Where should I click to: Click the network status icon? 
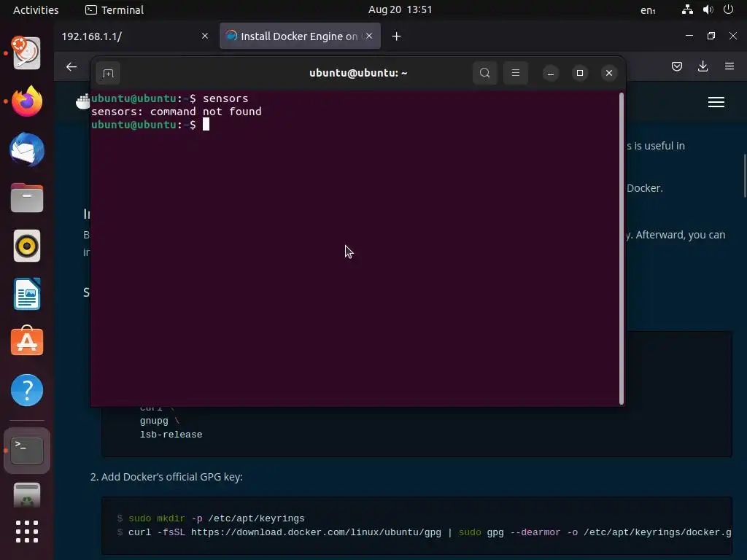coord(687,9)
